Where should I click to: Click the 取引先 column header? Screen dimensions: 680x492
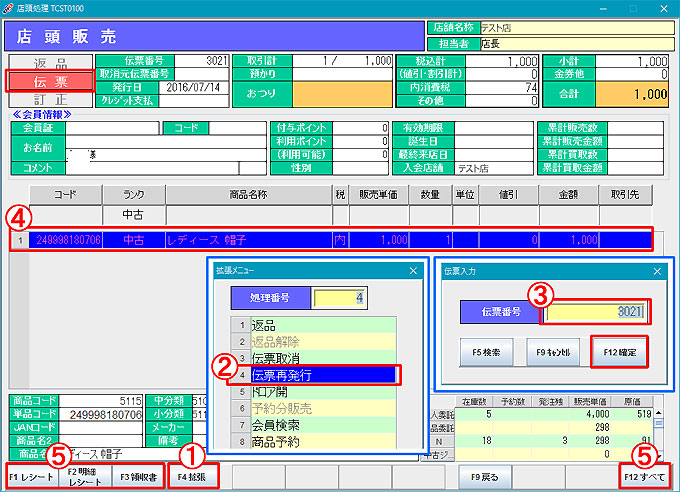coord(625,195)
